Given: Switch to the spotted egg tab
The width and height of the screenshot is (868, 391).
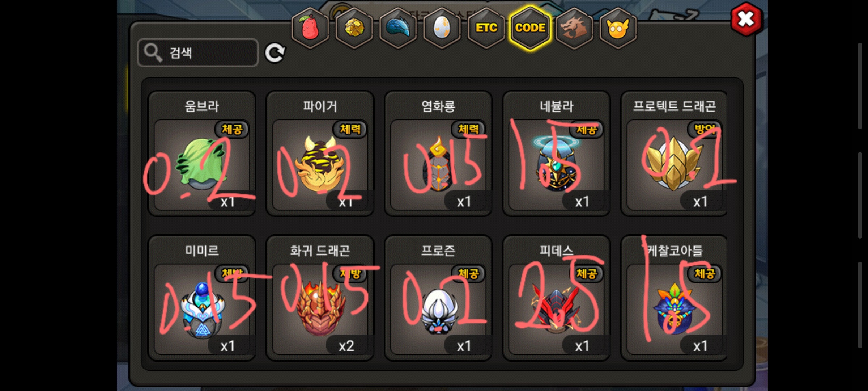Looking at the screenshot, I should click(x=442, y=28).
